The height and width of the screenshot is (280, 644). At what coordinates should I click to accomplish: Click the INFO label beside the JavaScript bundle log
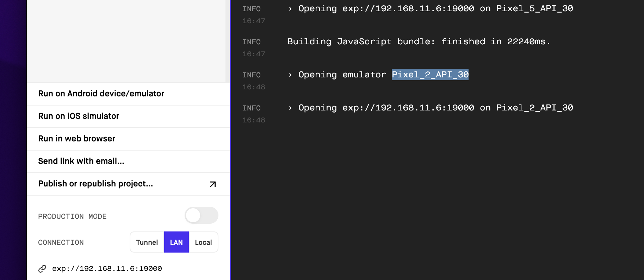[252, 42]
